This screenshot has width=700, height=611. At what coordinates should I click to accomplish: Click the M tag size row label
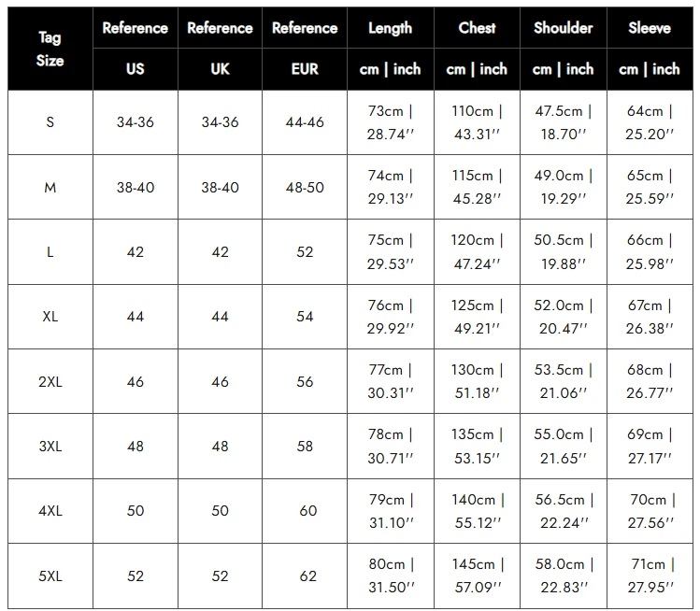click(x=50, y=187)
